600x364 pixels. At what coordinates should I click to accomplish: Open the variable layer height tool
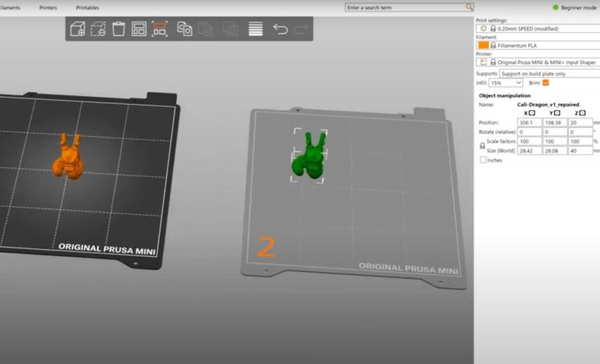pyautogui.click(x=255, y=29)
